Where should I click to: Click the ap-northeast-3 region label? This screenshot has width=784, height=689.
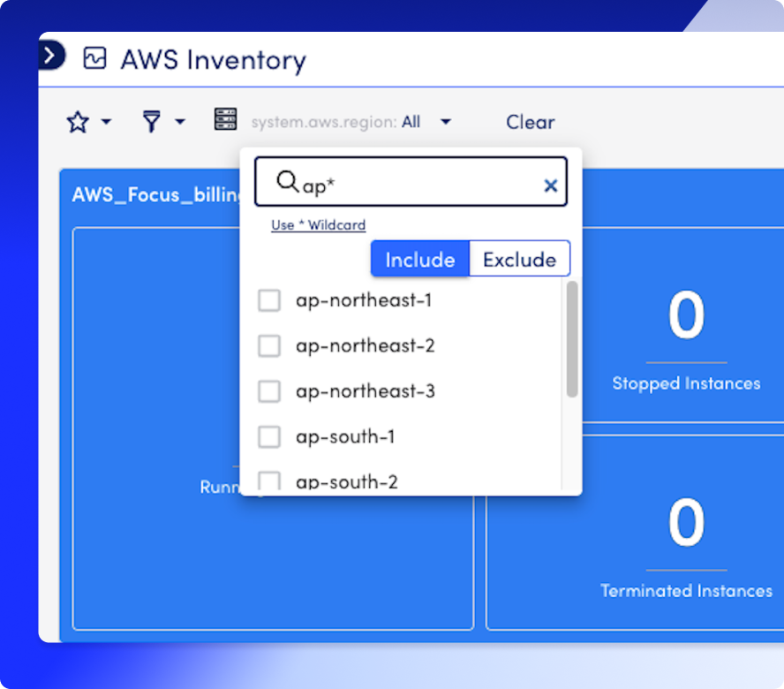tap(365, 391)
